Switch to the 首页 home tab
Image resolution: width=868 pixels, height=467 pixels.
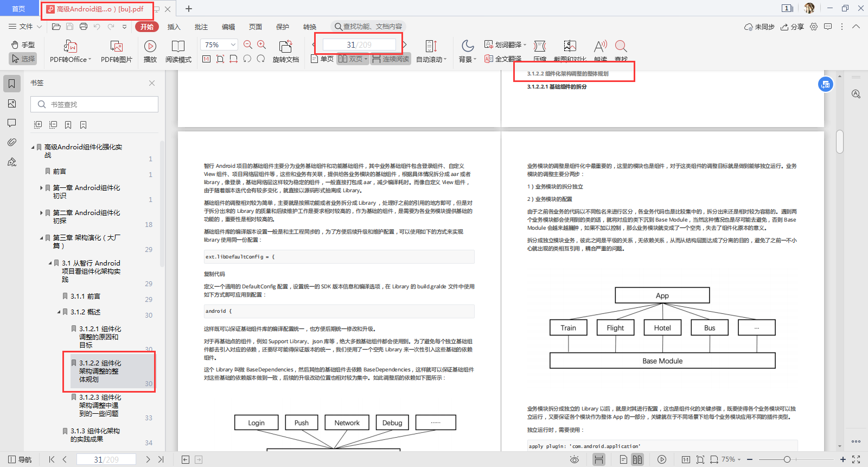18,9
